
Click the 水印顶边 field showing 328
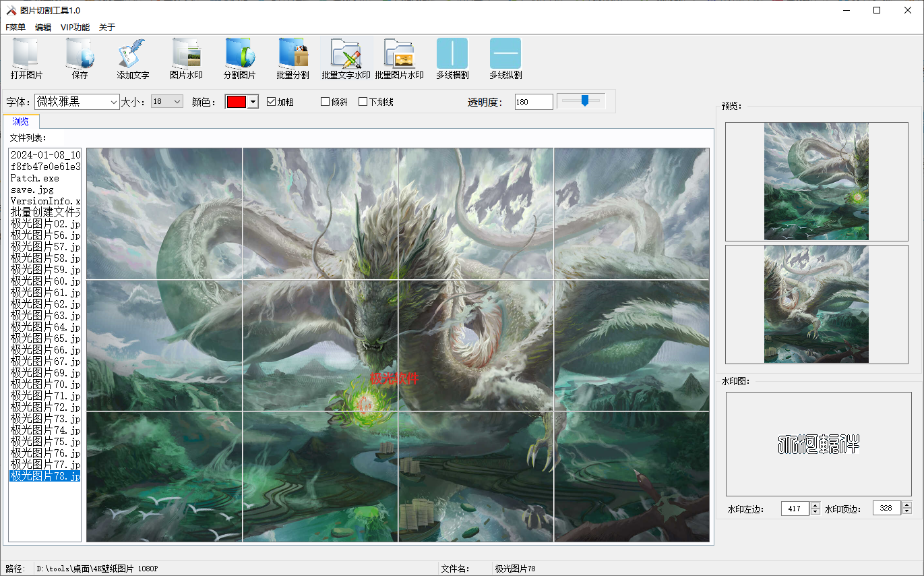(887, 509)
